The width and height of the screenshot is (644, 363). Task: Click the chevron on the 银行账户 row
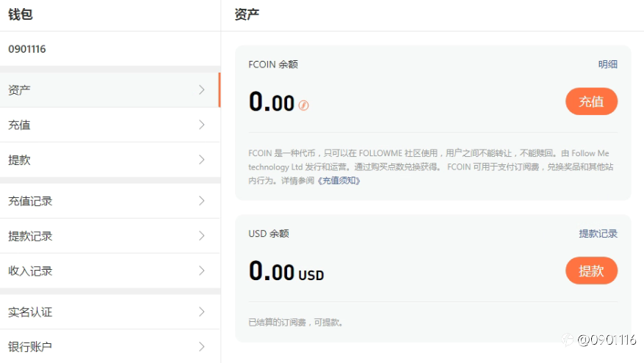coord(202,347)
